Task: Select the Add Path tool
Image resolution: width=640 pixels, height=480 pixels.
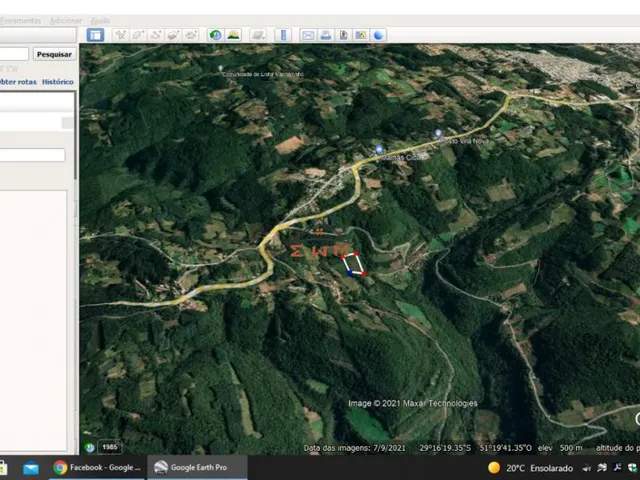Action: pyautogui.click(x=156, y=35)
